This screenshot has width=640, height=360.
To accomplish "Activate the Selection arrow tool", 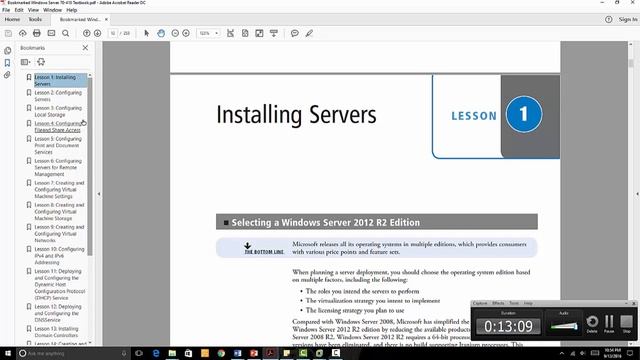I will coord(147,33).
